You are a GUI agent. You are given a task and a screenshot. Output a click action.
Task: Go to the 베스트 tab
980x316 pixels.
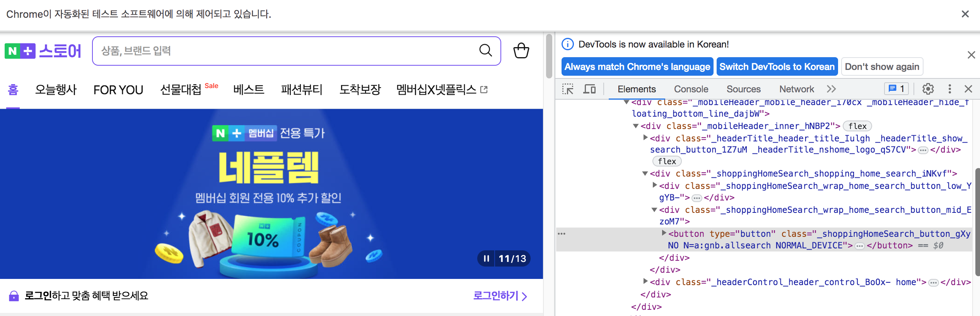click(x=249, y=90)
